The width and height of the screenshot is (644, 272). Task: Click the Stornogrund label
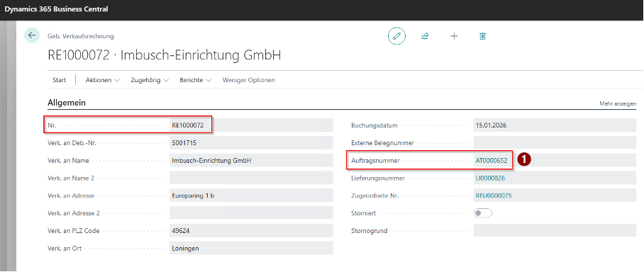coord(370,231)
